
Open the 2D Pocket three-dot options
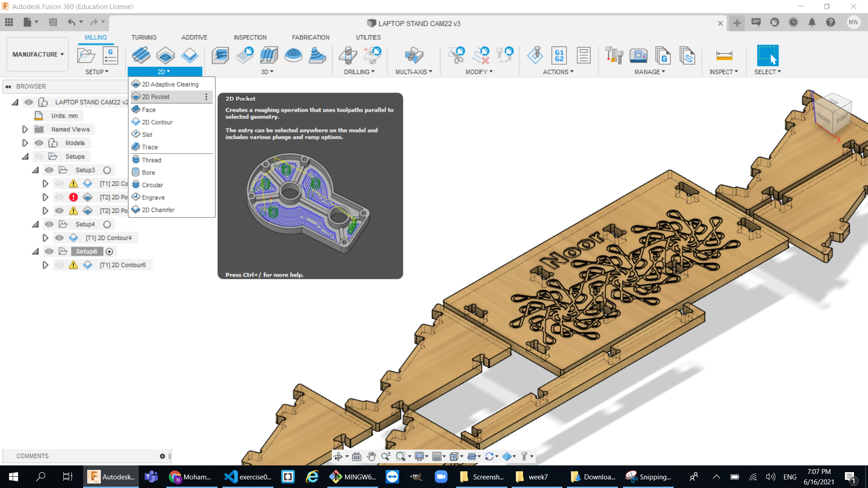(206, 97)
